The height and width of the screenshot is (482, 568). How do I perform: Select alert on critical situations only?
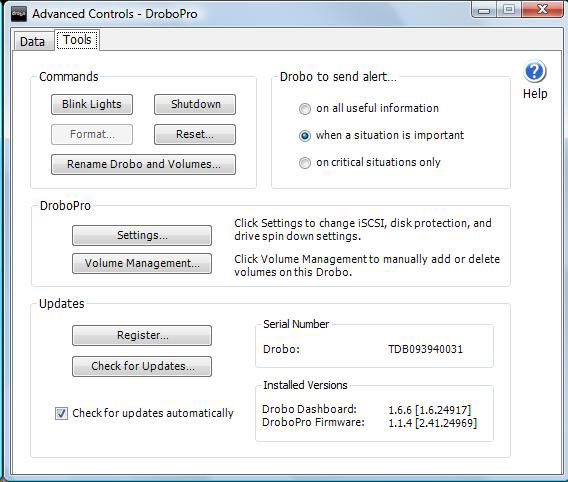pyautogui.click(x=305, y=163)
